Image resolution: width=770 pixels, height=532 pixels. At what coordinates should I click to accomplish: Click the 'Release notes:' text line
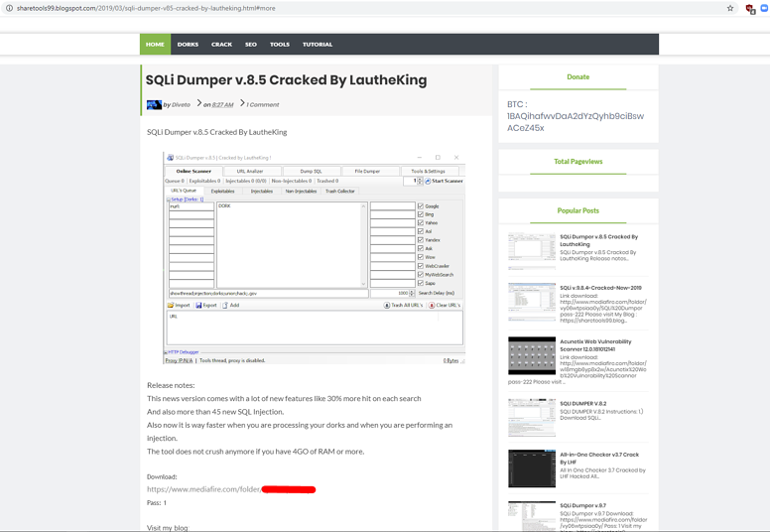coord(171,385)
